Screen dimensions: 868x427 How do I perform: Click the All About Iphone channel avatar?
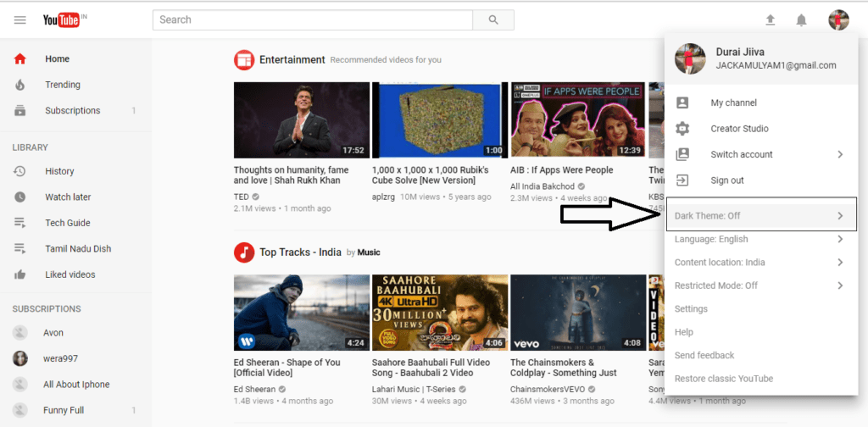tap(20, 385)
